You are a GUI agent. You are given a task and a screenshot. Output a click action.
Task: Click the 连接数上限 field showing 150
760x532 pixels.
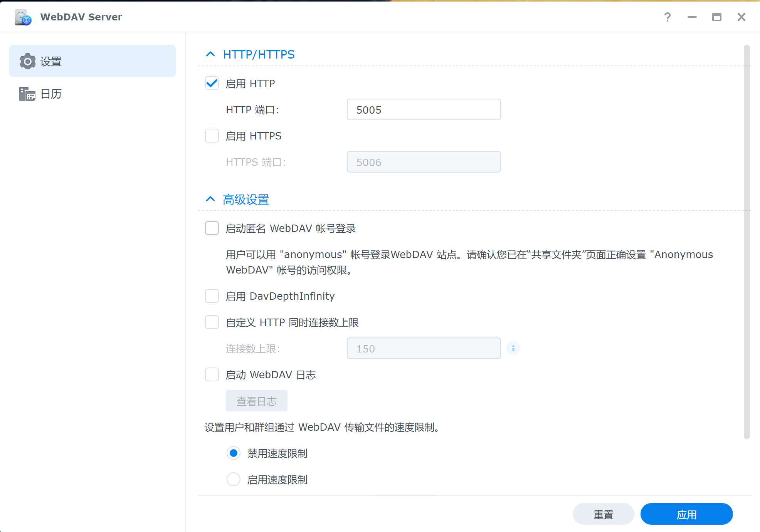tap(424, 348)
